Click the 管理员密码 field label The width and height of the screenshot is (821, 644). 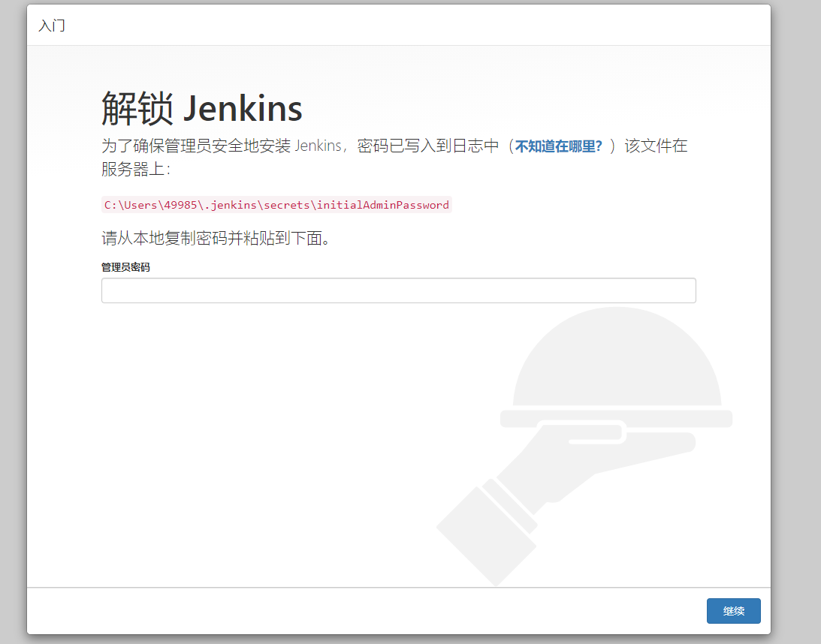125,267
